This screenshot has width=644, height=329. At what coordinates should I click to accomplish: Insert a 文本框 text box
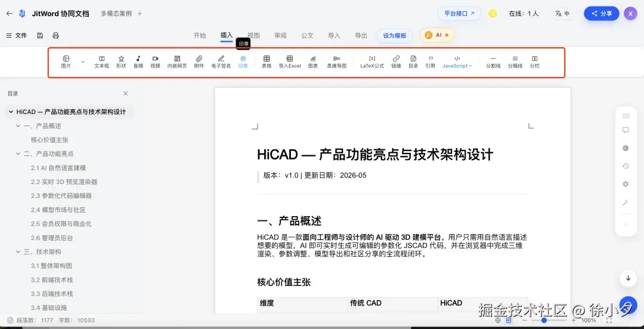(x=102, y=62)
